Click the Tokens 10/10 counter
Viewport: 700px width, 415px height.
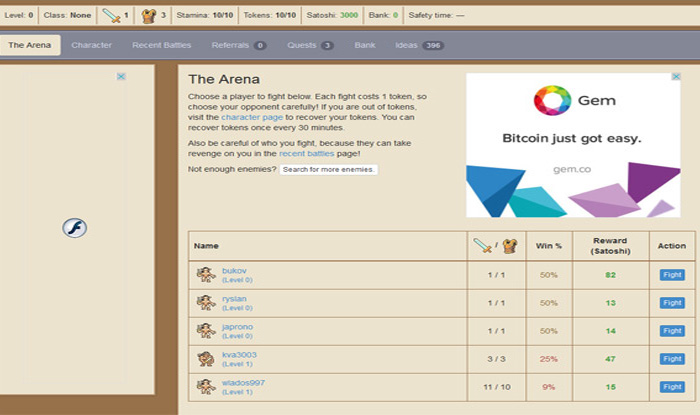click(270, 15)
